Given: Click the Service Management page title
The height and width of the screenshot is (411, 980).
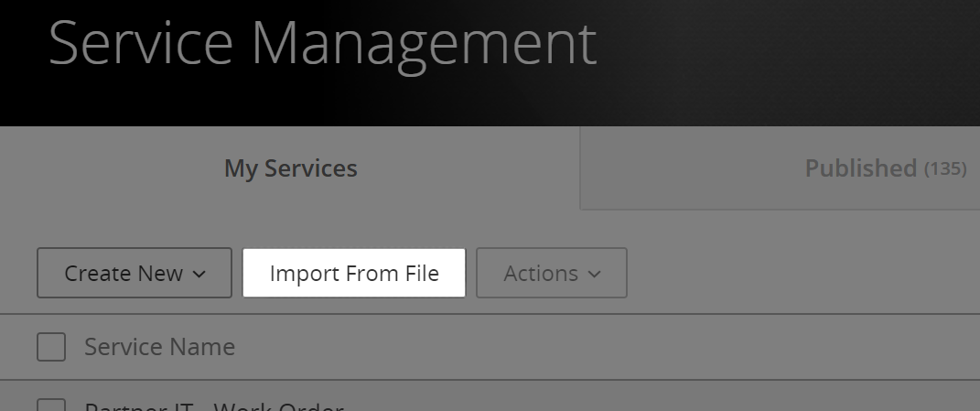Looking at the screenshot, I should tap(322, 43).
